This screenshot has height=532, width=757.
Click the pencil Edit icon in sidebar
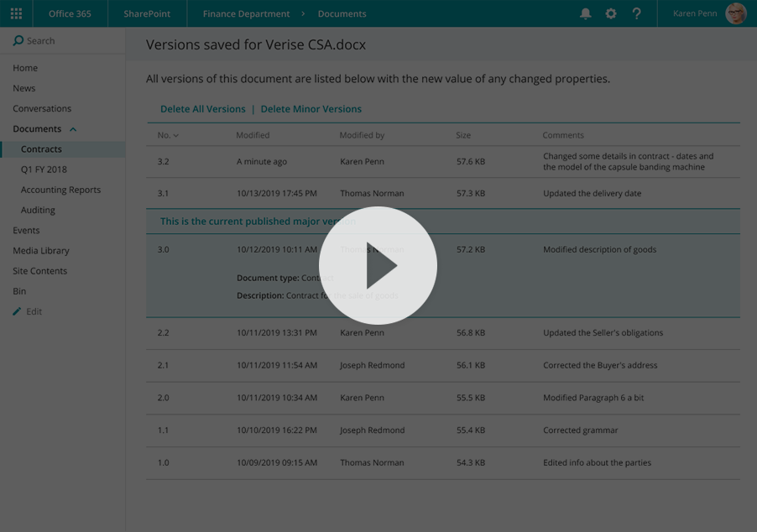(x=17, y=311)
